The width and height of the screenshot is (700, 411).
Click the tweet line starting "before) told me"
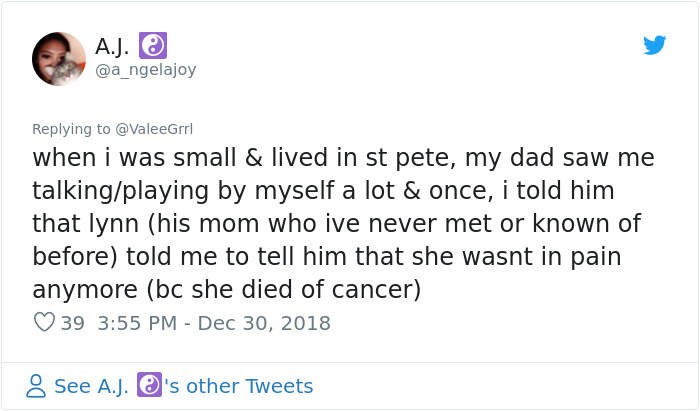pos(326,256)
